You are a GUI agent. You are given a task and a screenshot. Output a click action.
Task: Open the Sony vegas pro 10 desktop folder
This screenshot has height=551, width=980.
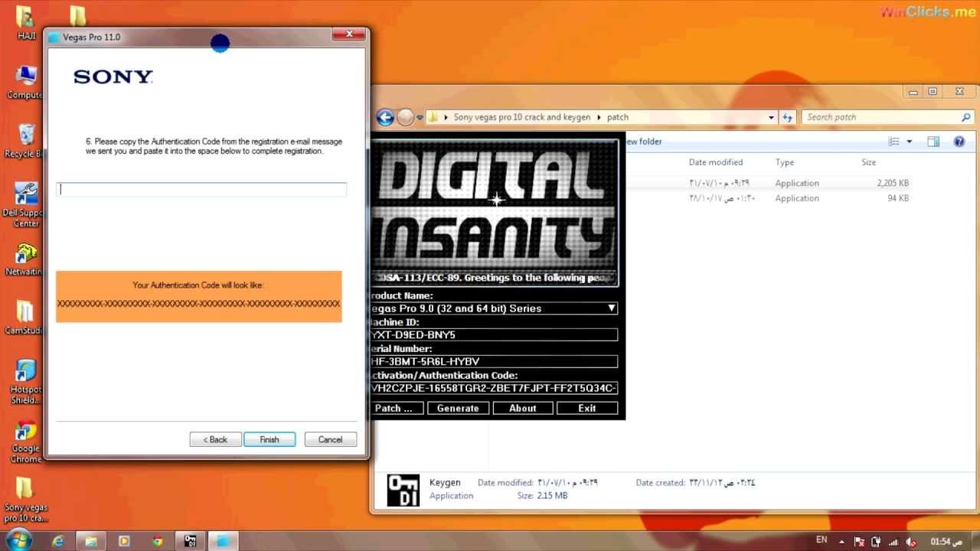[x=25, y=501]
